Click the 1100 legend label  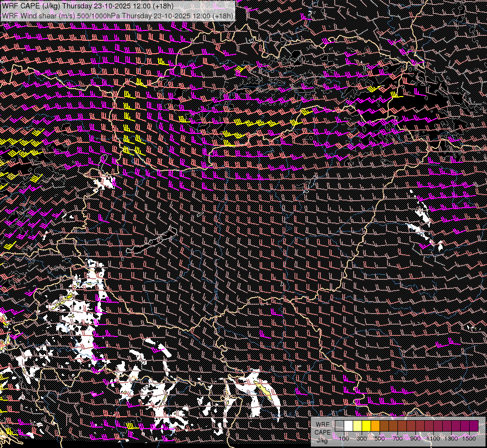pyautogui.click(x=433, y=439)
